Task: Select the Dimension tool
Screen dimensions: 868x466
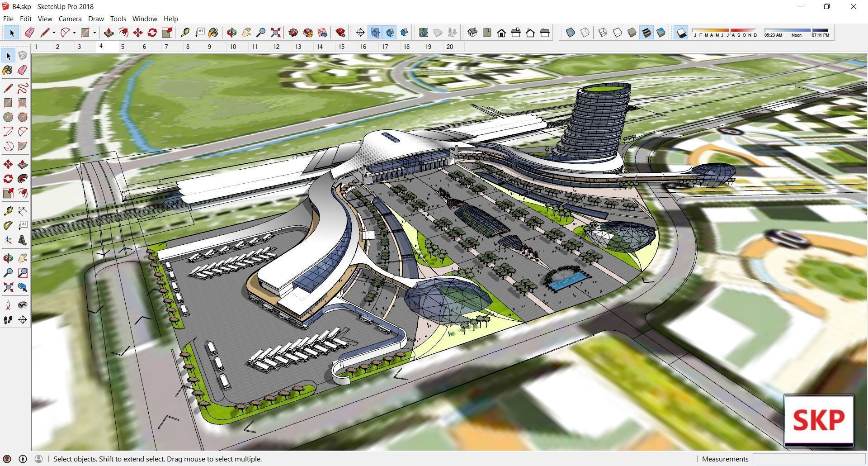Action: [x=23, y=211]
